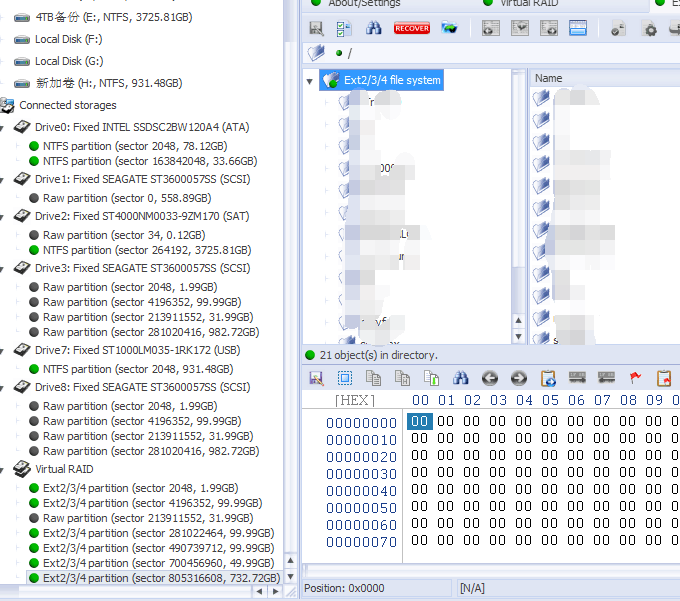680x601 pixels.
Task: Click the save disk icon in top toolbar
Action: click(316, 28)
